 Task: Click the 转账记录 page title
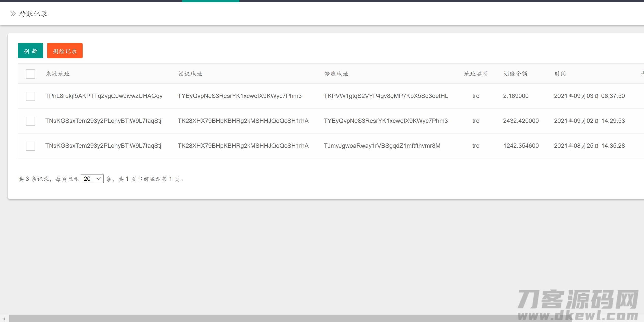click(33, 14)
